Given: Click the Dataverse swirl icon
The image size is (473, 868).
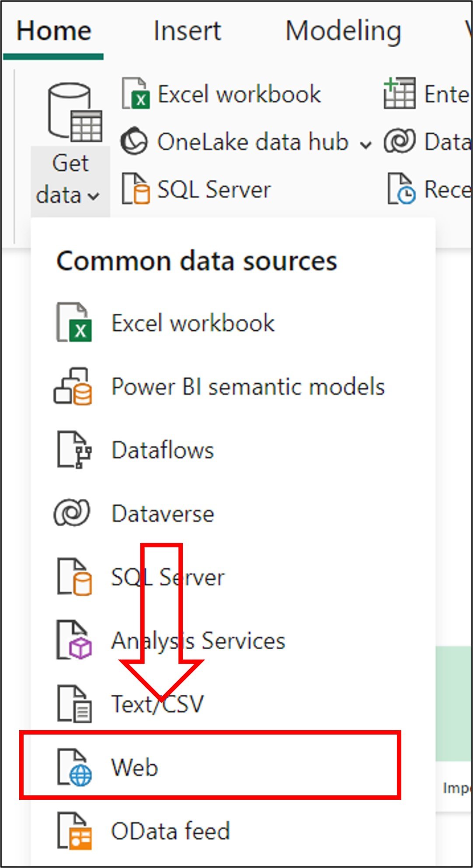Looking at the screenshot, I should pos(71,513).
